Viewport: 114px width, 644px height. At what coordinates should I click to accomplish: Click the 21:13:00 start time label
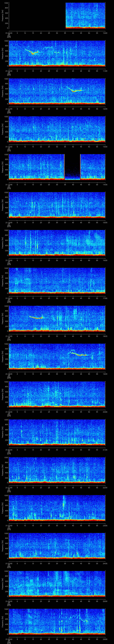(9, 184)
